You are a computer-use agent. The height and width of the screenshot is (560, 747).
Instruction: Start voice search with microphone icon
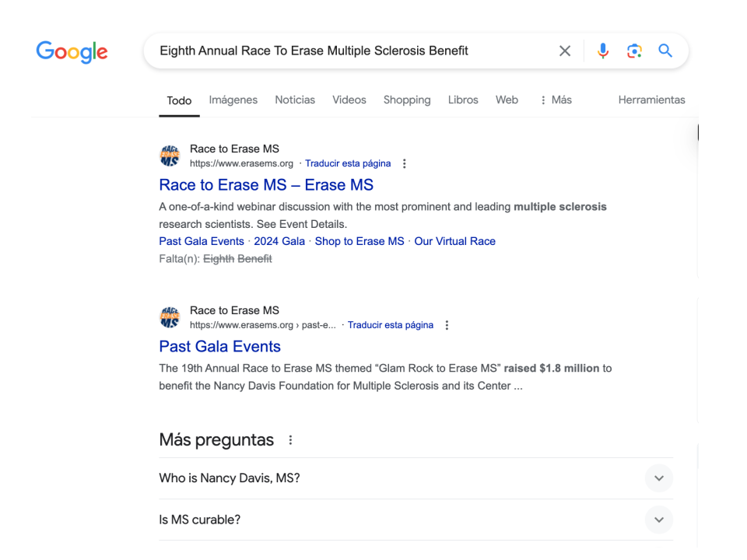click(603, 51)
